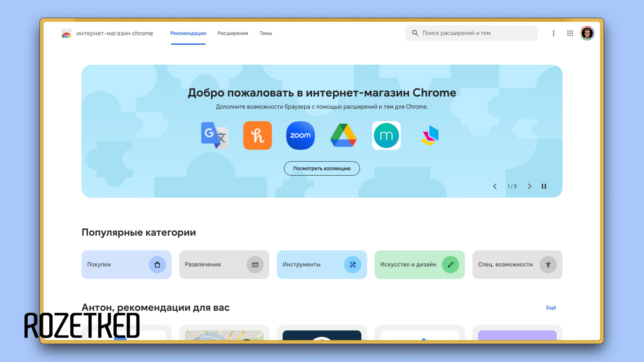This screenshot has height=362, width=644.
Task: Switch to the Темы tab
Action: pyautogui.click(x=266, y=33)
